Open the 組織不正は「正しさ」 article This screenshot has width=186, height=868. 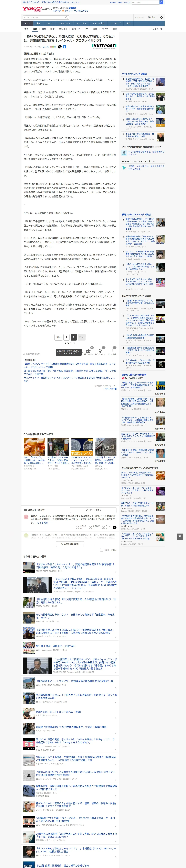click(58, 712)
